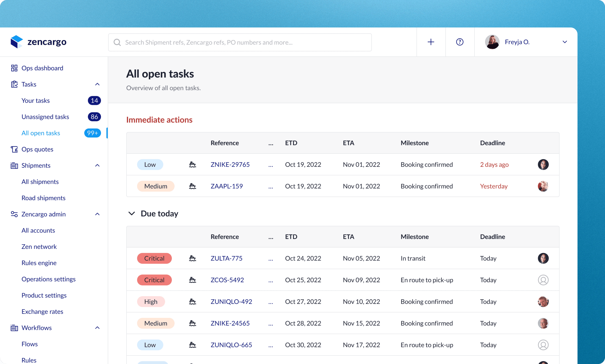The width and height of the screenshot is (605, 364).
Task: Collapse the Zencargo admin section
Action: click(97, 214)
